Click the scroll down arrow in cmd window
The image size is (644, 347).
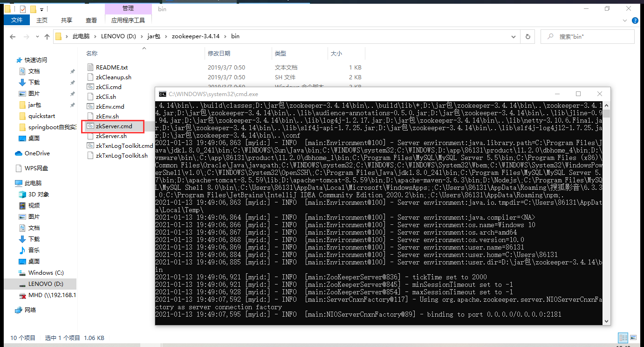[606, 321]
